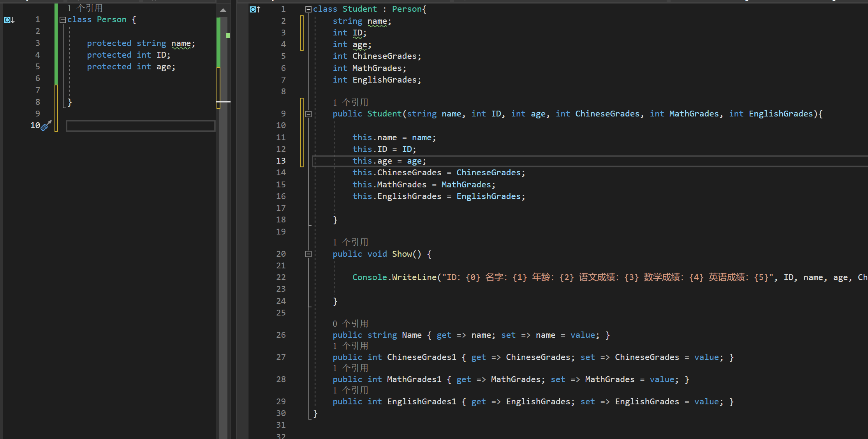Click the Console.WriteLine call text

click(x=394, y=277)
